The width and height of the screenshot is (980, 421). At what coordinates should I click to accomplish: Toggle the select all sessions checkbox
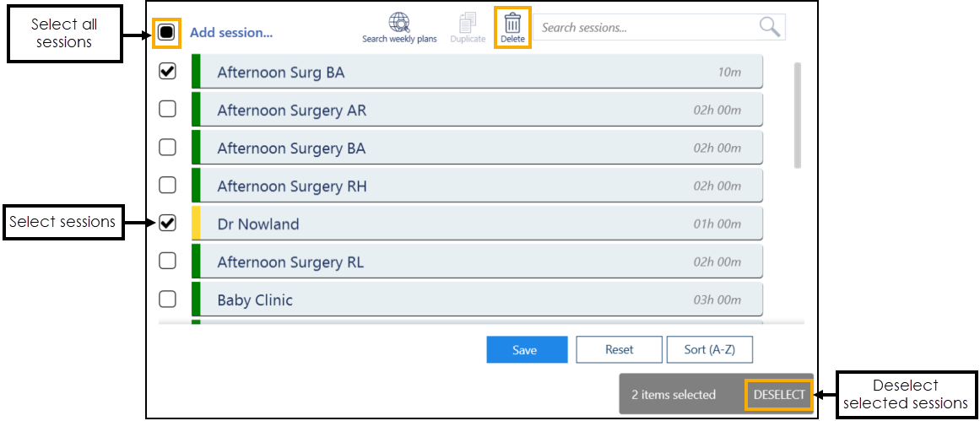[167, 33]
